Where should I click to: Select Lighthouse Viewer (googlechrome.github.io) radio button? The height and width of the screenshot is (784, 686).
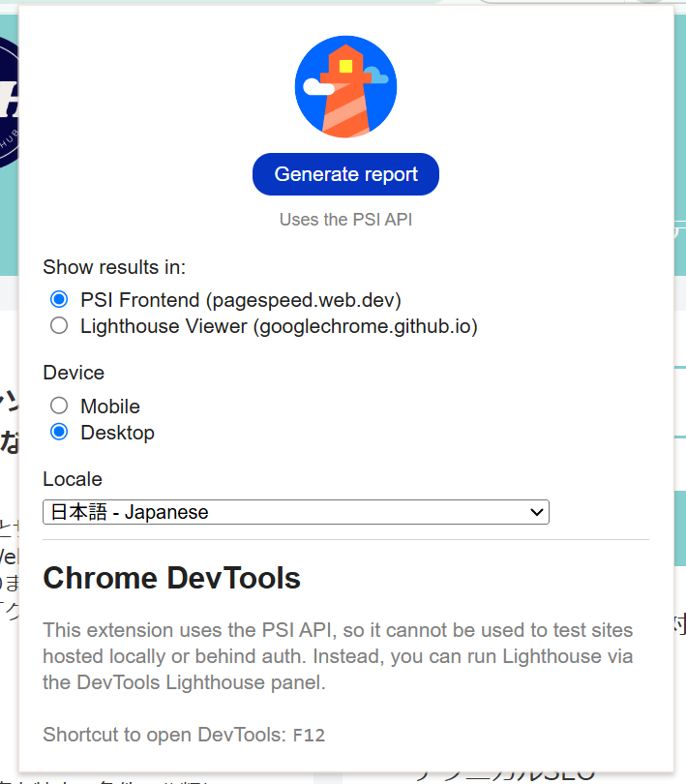(x=59, y=325)
